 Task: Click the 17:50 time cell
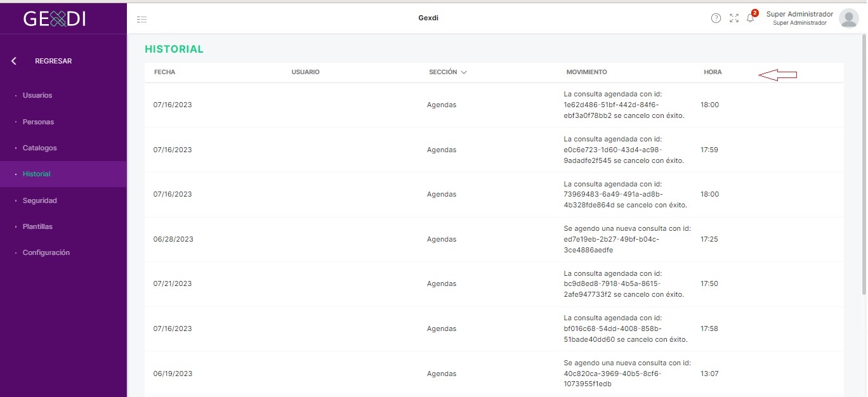709,283
